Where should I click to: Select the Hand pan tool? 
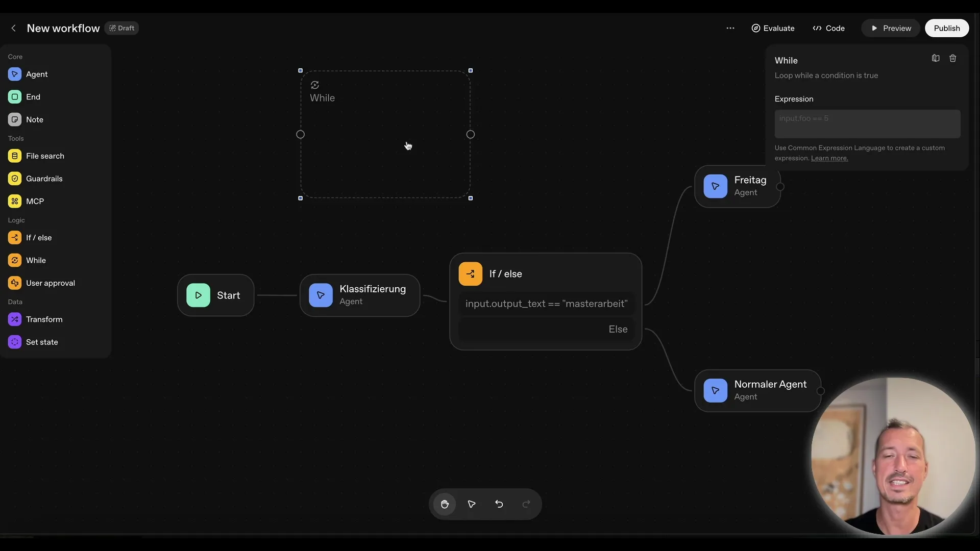(x=445, y=504)
